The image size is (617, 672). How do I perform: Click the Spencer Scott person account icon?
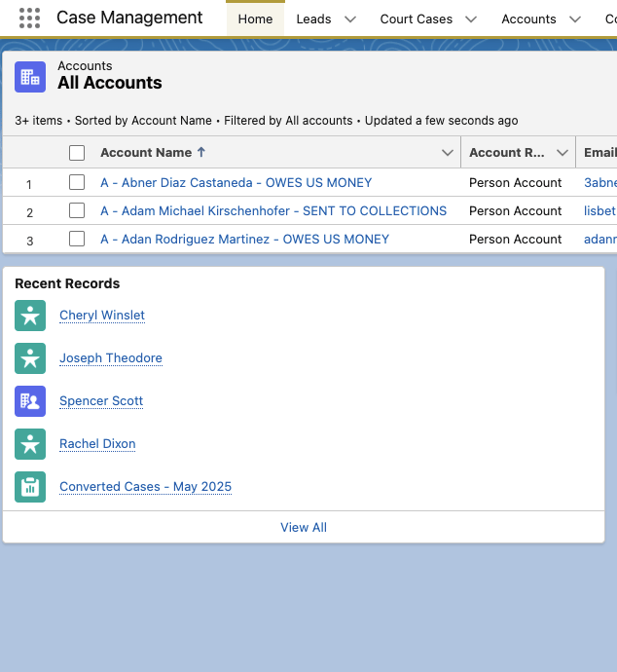click(x=30, y=401)
